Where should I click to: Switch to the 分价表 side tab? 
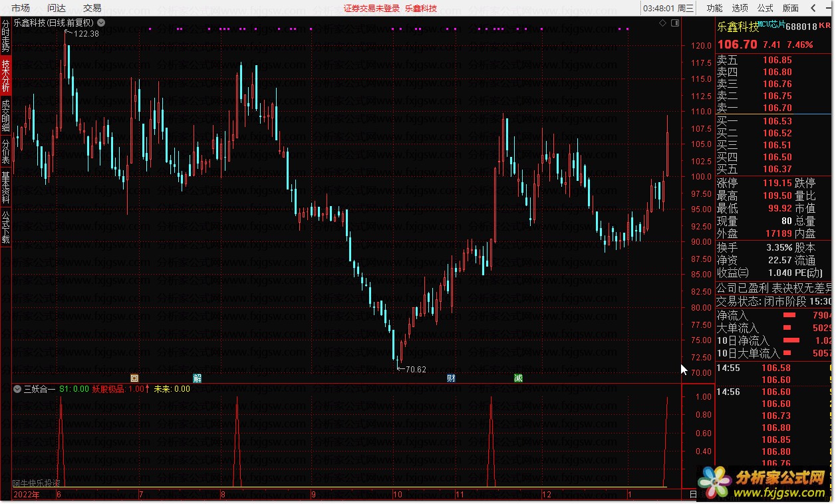[x=5, y=151]
